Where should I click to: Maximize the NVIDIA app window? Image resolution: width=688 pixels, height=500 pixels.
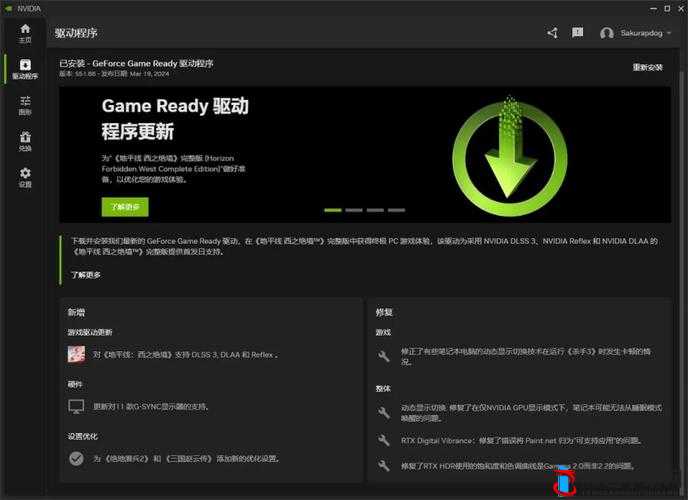667,8
